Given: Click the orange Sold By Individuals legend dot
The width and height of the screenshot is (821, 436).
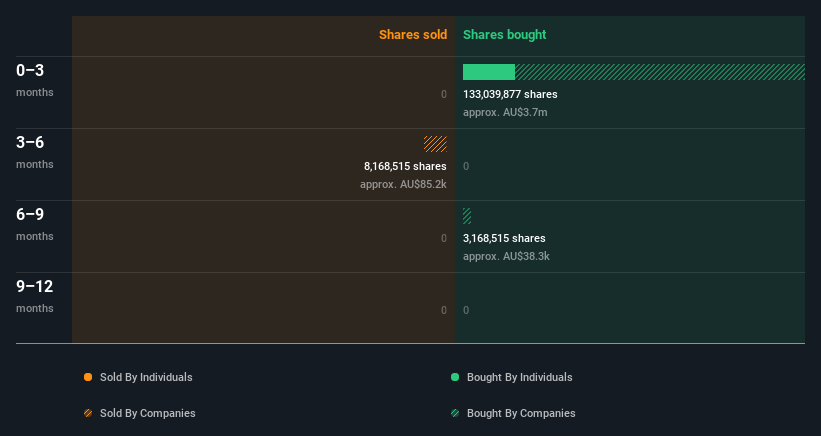Looking at the screenshot, I should (88, 377).
